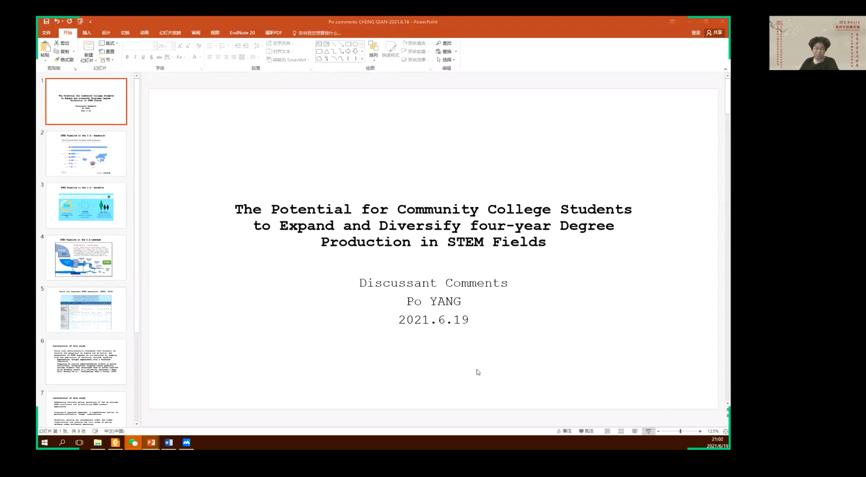The height and width of the screenshot is (477, 866).
Task: Adjust the zoom slider in status bar
Action: click(x=681, y=431)
